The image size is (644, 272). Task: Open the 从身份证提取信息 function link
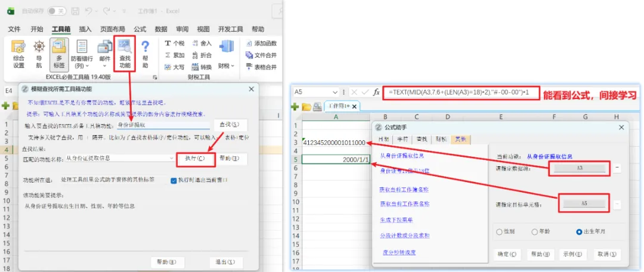pos(402,156)
